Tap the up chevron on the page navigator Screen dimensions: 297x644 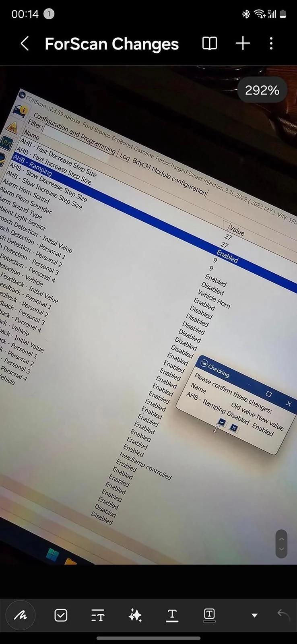point(281,539)
